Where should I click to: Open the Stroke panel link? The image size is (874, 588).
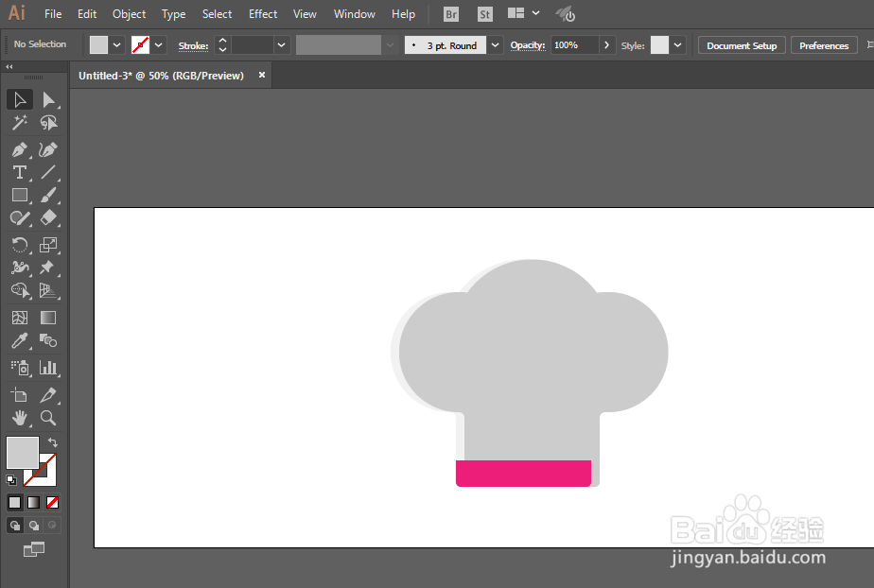(x=193, y=45)
